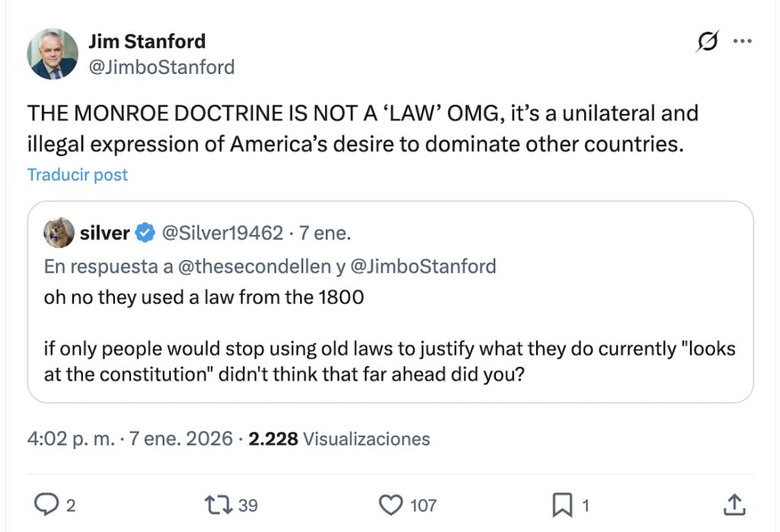Click the quoted tweet date 7 ene.
Screen dimensions: 780x532
pos(324,234)
